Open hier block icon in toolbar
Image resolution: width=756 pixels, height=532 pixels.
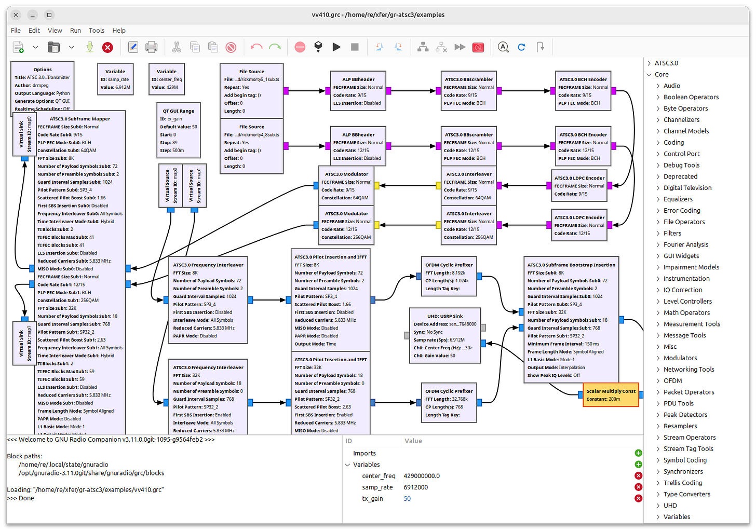tap(541, 47)
